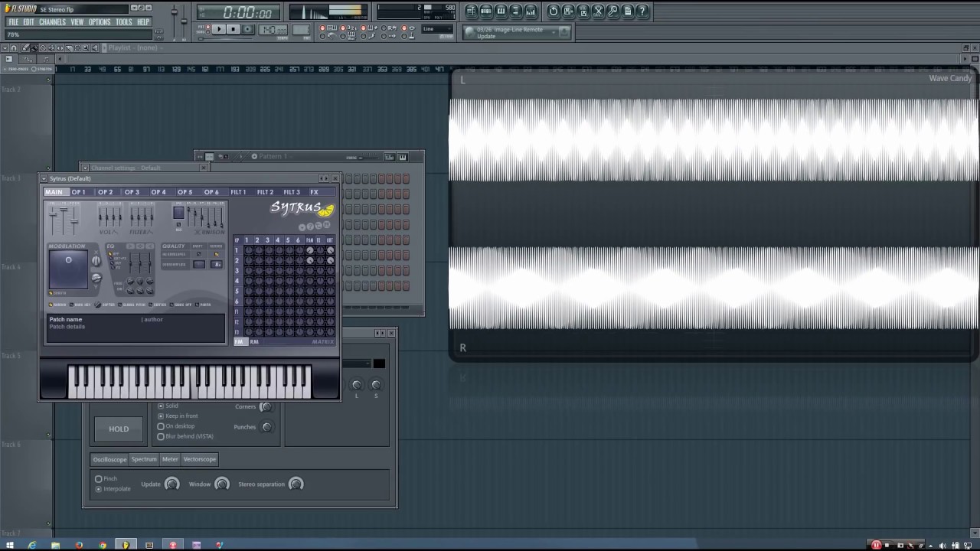Click the Playlist (none) pattern selector
980x551 pixels.
(x=132, y=47)
